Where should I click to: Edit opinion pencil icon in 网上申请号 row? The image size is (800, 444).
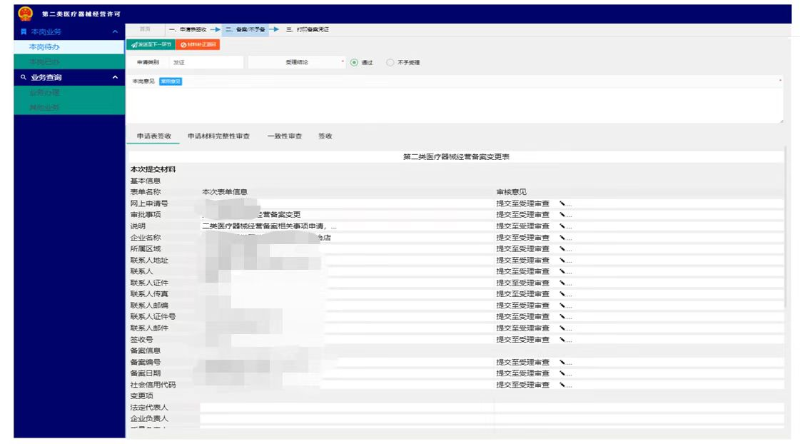point(562,203)
